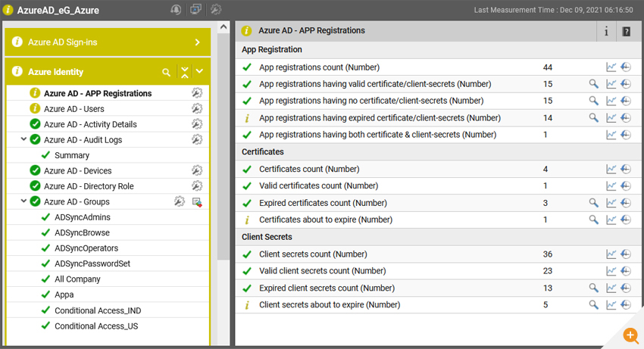Open diagnosis for no certificate/client-secrets registrations

593,101
